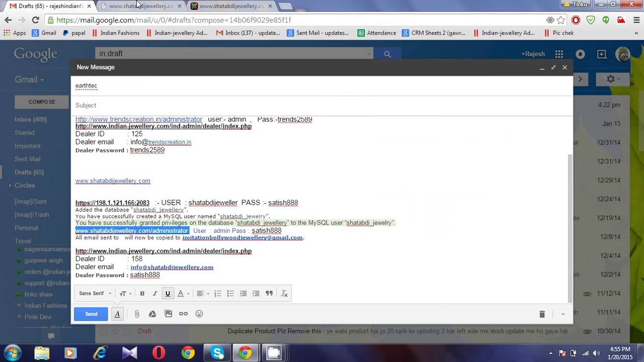This screenshot has height=362, width=644.
Task: Decrease the indent level
Action: point(244,294)
